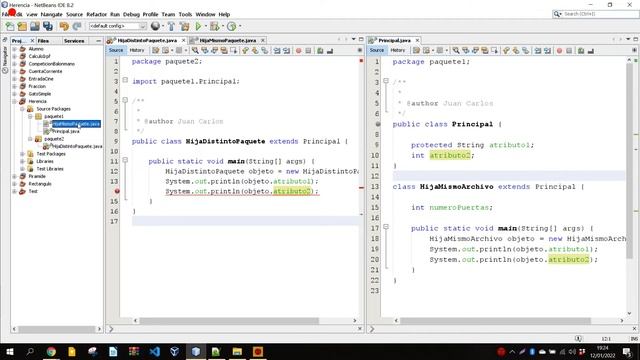640x360 pixels.
Task: Open the dropdown arrow next to Debug Project
Action: pyautogui.click(x=222, y=27)
